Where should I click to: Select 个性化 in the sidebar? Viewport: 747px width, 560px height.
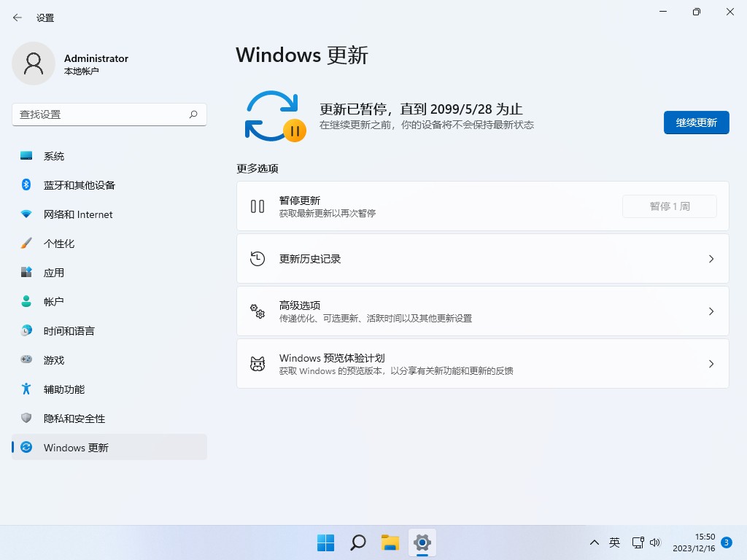coord(109,243)
